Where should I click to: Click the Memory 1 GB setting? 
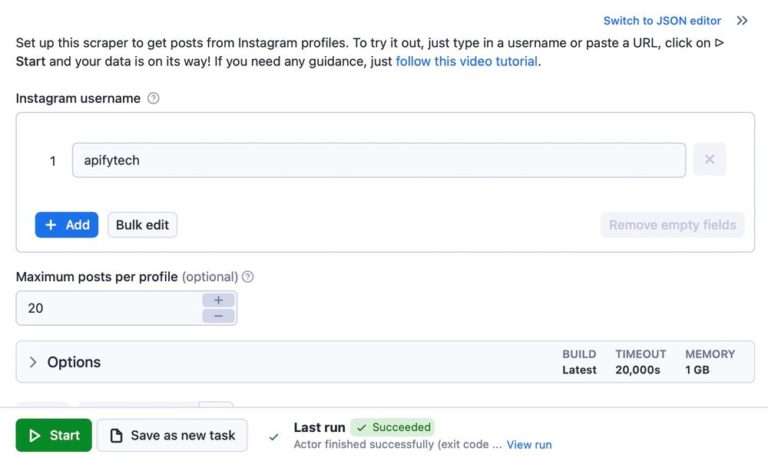click(710, 362)
